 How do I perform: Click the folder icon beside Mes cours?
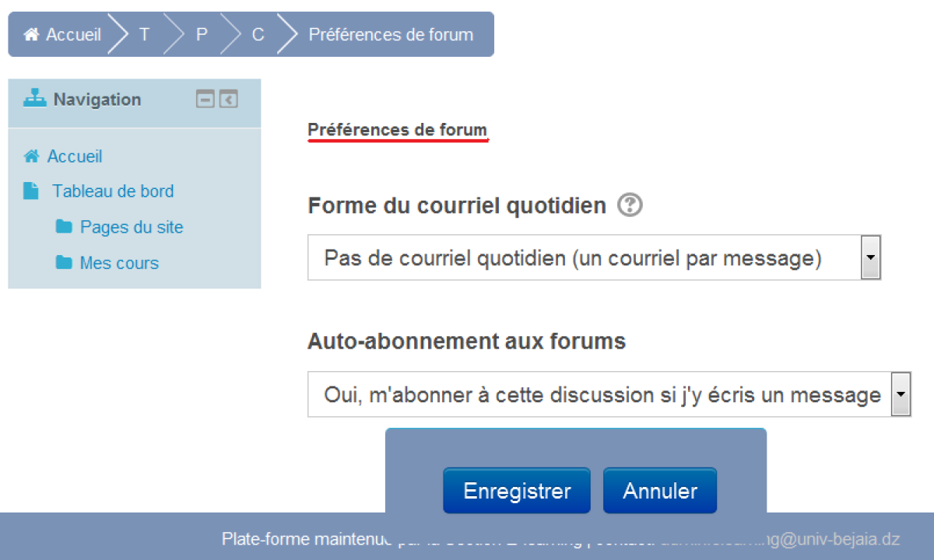point(64,263)
